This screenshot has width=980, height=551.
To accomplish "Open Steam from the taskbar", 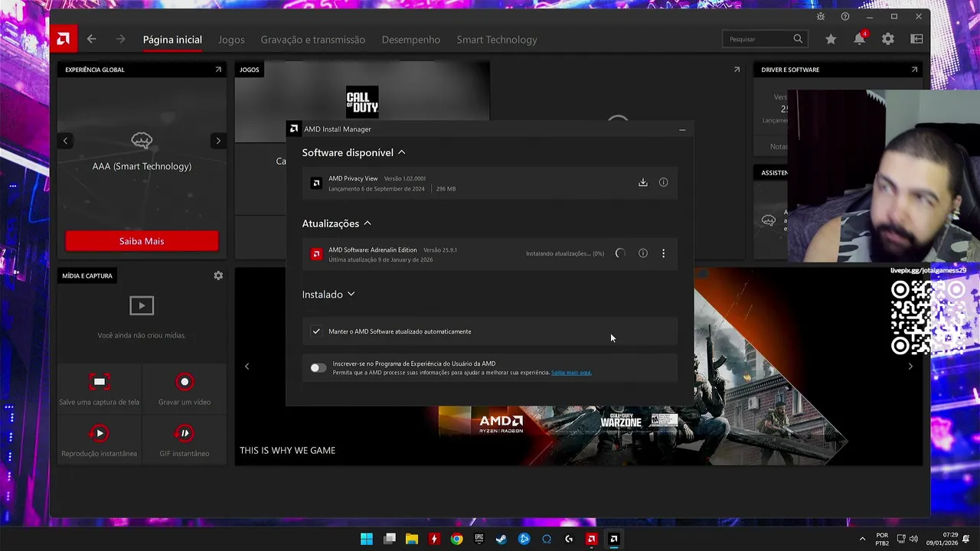I will click(501, 539).
